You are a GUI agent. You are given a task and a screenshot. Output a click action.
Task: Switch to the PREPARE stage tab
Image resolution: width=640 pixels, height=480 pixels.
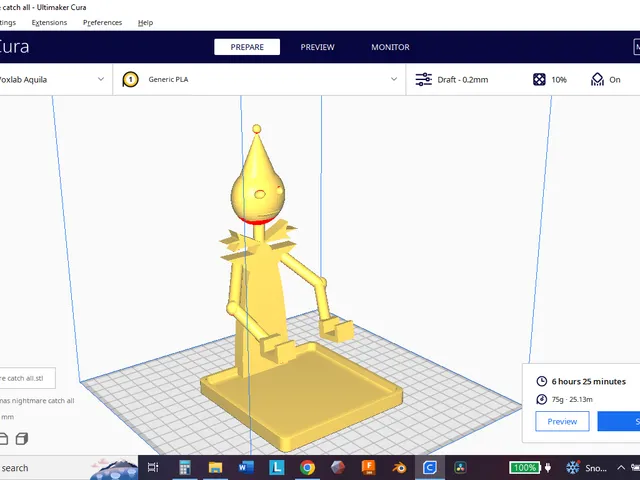point(247,47)
